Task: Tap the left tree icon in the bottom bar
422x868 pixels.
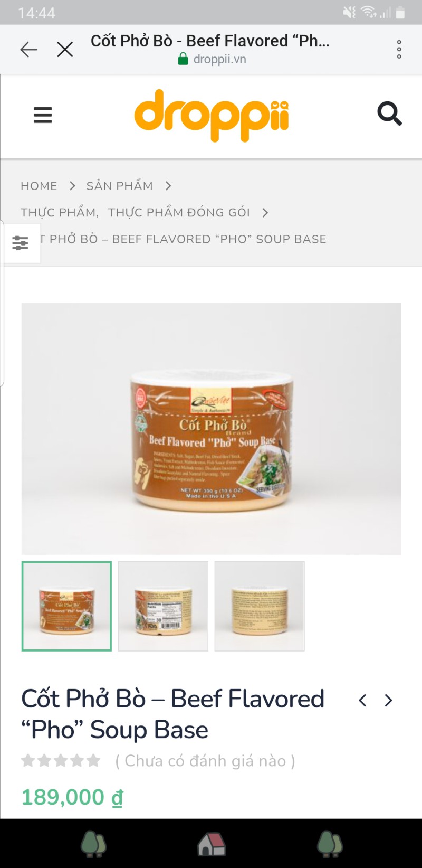Action: (x=93, y=844)
